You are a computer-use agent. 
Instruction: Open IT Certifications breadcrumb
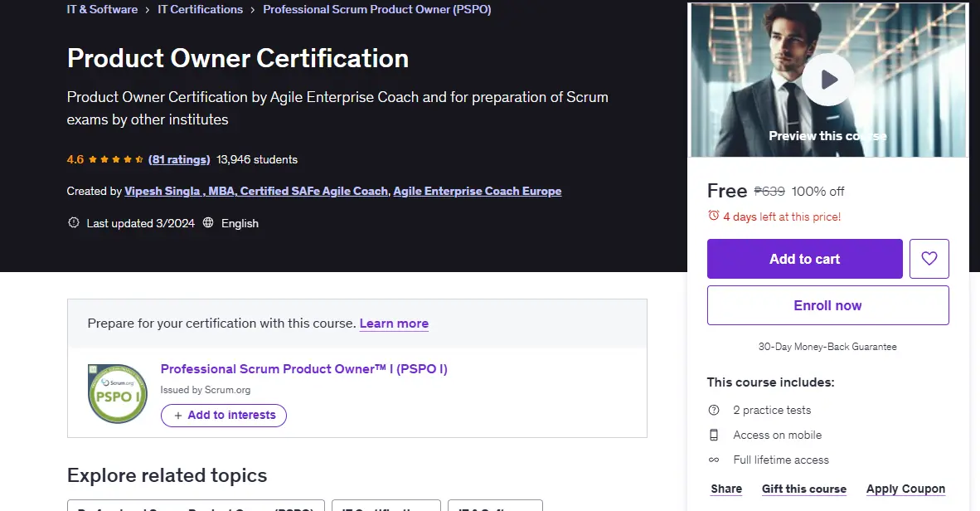click(200, 9)
